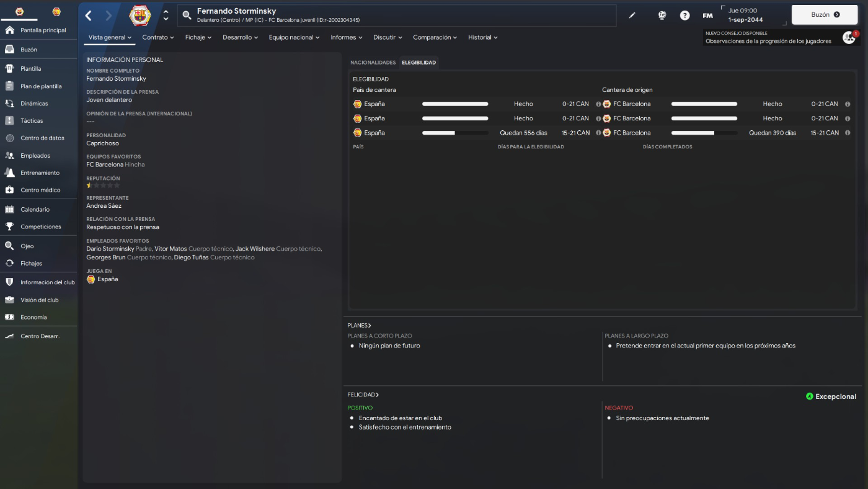Open Dario Storminsky's profile link

(x=110, y=249)
